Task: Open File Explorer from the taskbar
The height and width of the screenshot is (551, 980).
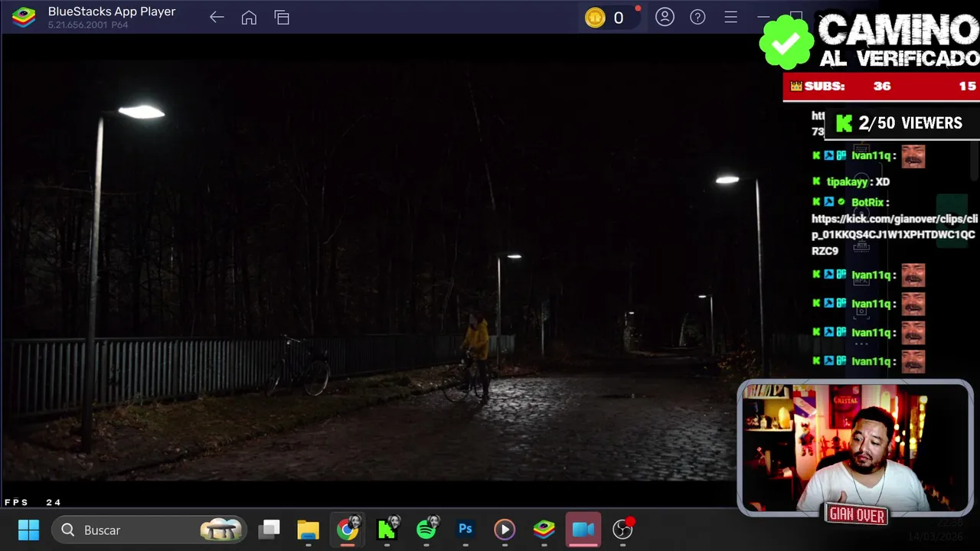Action: tap(308, 530)
